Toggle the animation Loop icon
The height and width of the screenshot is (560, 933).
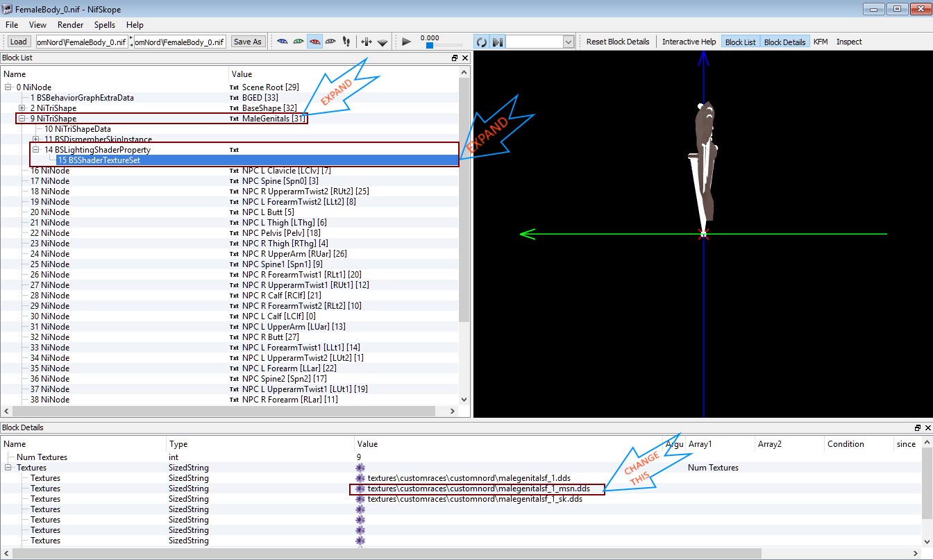click(482, 42)
